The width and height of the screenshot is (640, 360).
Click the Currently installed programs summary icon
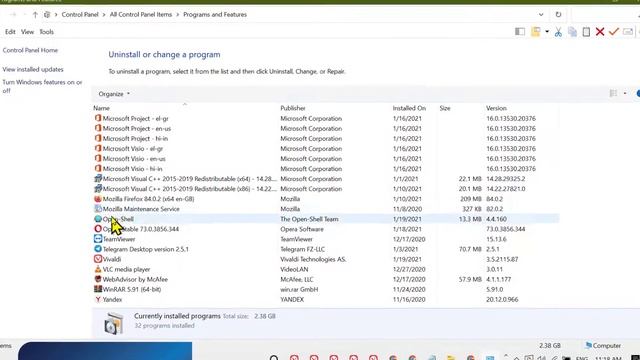tap(113, 323)
